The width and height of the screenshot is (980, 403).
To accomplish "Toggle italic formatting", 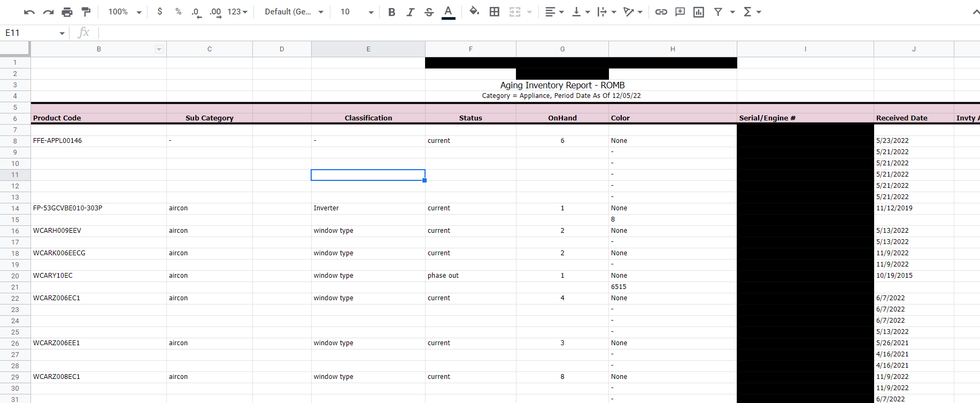I will click(x=410, y=12).
